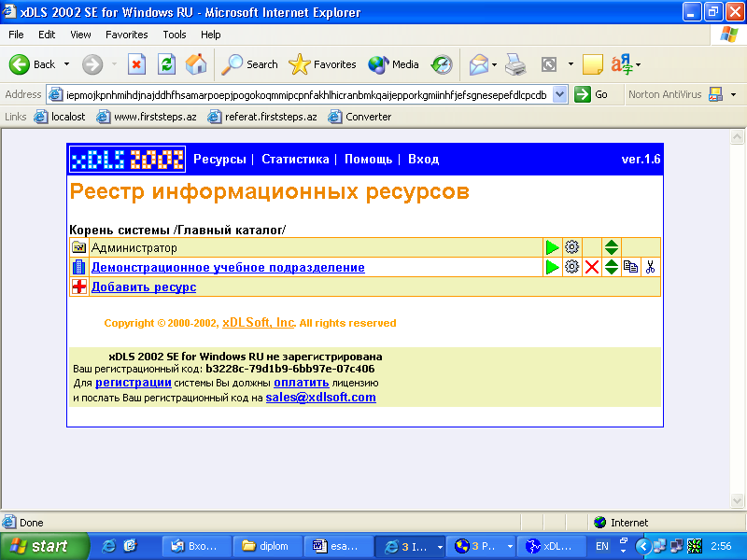The image size is (747, 560).
Task: Switch to the diplom taskbar folder
Action: click(x=268, y=546)
